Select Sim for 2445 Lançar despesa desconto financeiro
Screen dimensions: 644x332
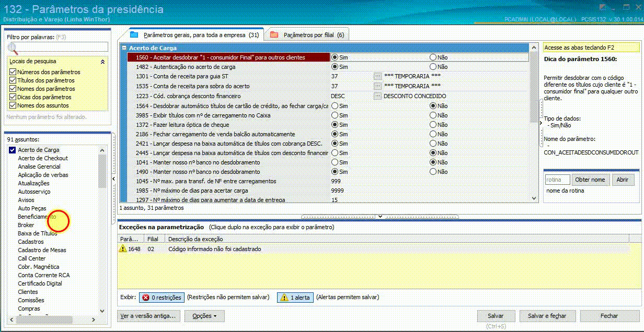335,153
